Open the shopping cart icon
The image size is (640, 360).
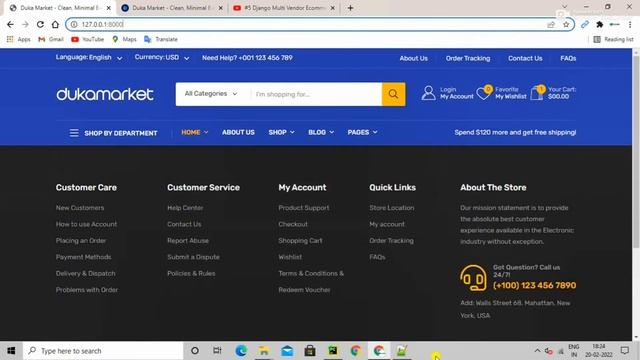point(537,93)
